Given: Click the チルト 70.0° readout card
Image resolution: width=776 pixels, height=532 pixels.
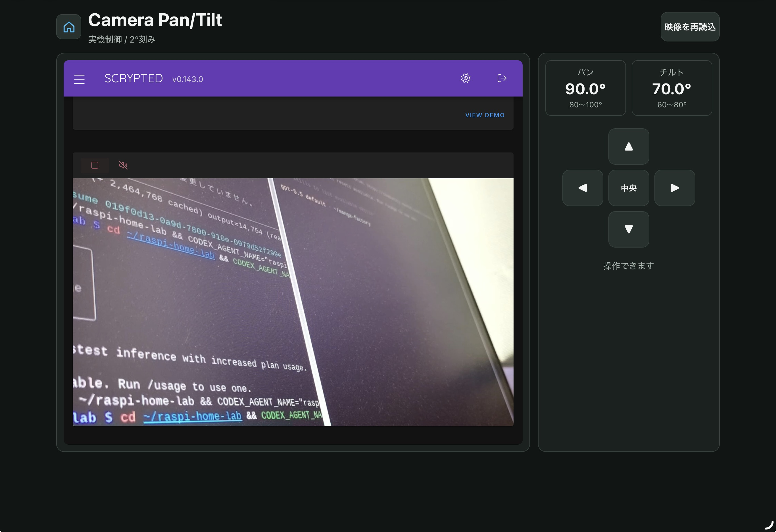Looking at the screenshot, I should 671,88.
